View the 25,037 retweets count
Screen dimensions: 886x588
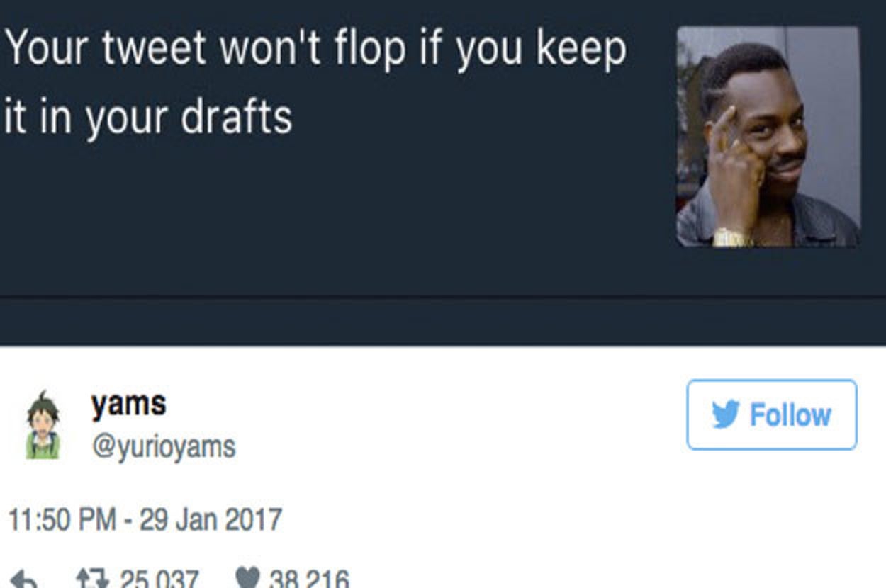pos(159,579)
